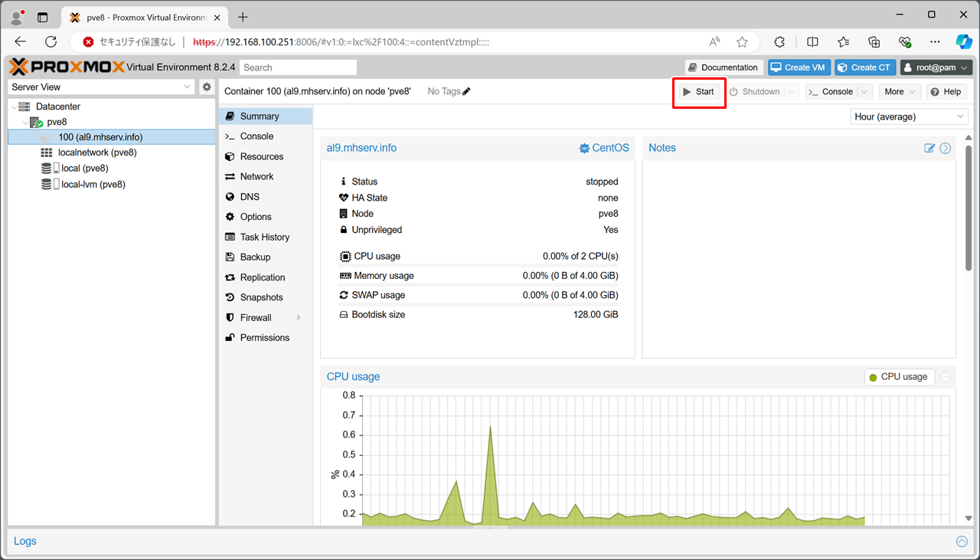Add page to favorites star icon
Viewport: 980px width, 560px height.
pos(742,42)
